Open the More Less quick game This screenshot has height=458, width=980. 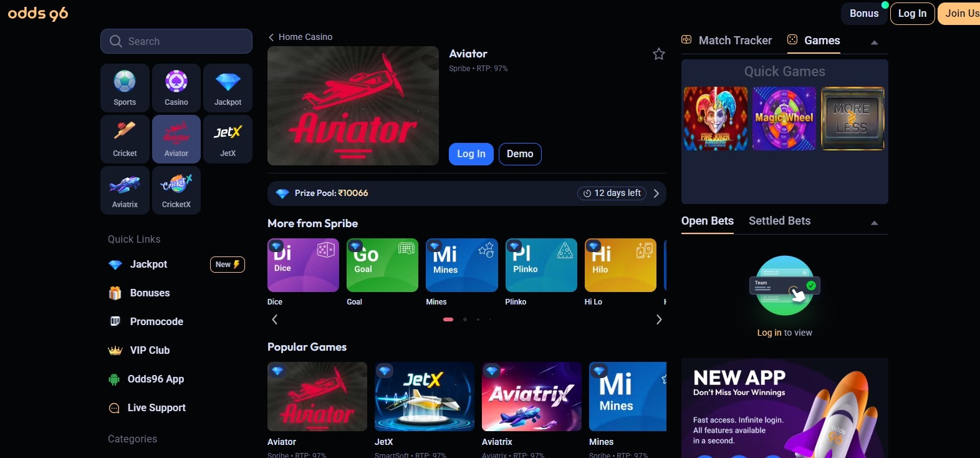click(x=853, y=119)
